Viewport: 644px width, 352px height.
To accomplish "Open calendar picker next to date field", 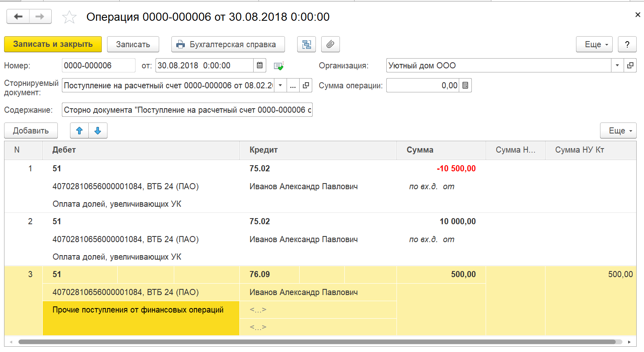I will coord(260,66).
